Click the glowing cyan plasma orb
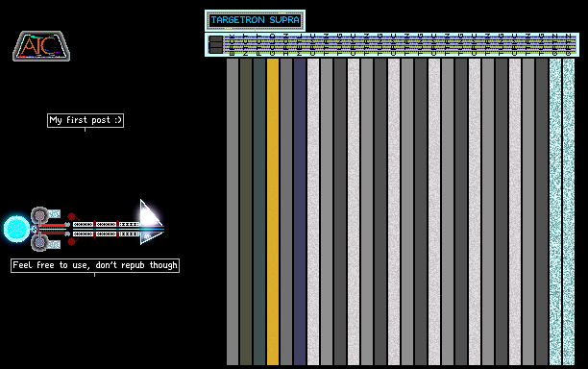 (16, 229)
